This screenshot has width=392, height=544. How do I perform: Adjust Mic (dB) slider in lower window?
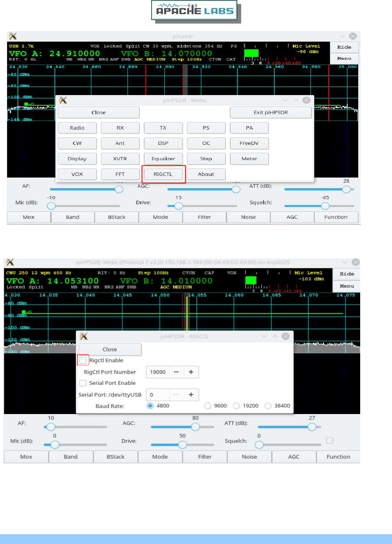(x=75, y=444)
